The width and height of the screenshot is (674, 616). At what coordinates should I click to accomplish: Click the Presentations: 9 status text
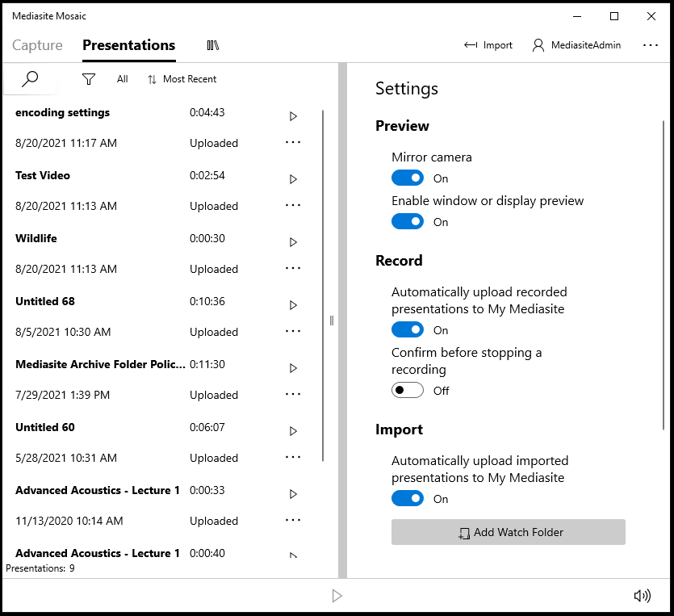tap(40, 568)
